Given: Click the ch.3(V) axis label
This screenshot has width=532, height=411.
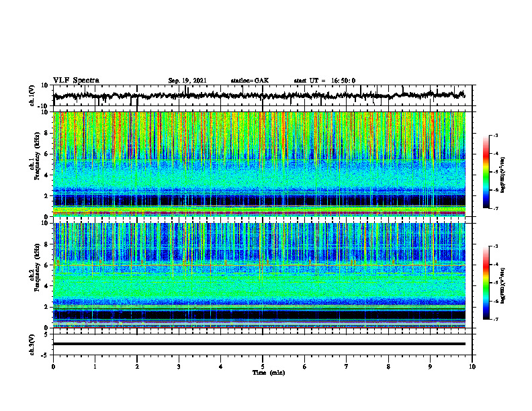Looking at the screenshot, I should (32, 345).
